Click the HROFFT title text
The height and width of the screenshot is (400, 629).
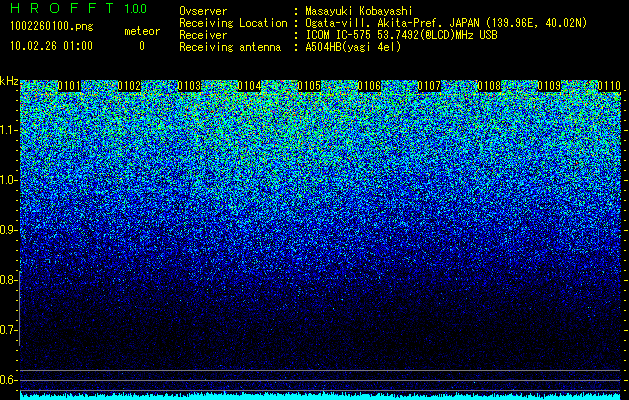click(62, 8)
